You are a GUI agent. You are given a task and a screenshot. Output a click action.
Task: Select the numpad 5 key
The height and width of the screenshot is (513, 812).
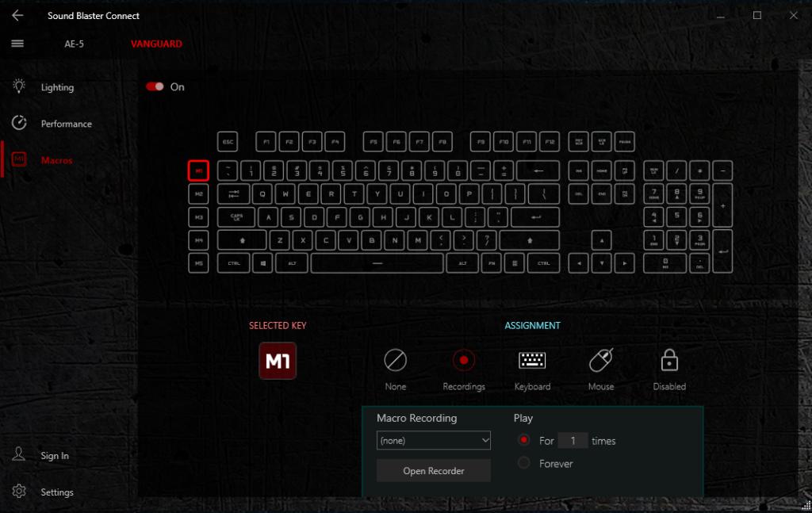click(x=676, y=217)
